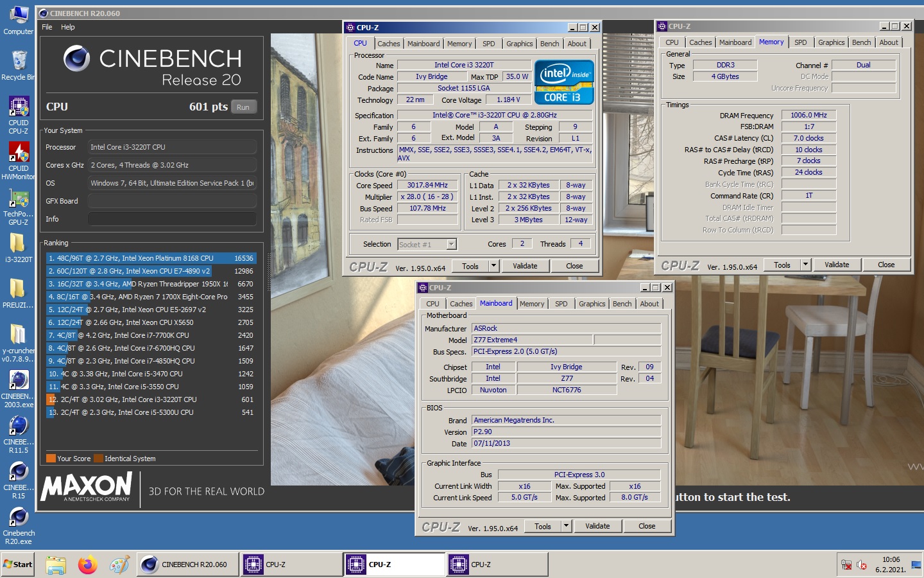
Task: Launch CPUID CPU-Z desktop shortcut
Action: click(19, 116)
